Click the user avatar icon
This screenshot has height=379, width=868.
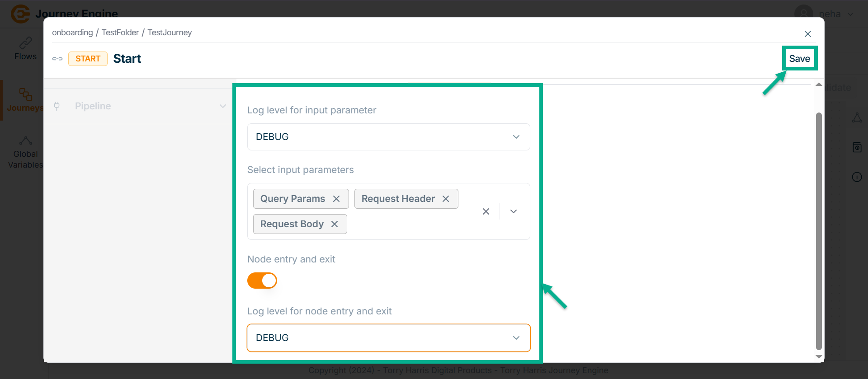pos(803,14)
